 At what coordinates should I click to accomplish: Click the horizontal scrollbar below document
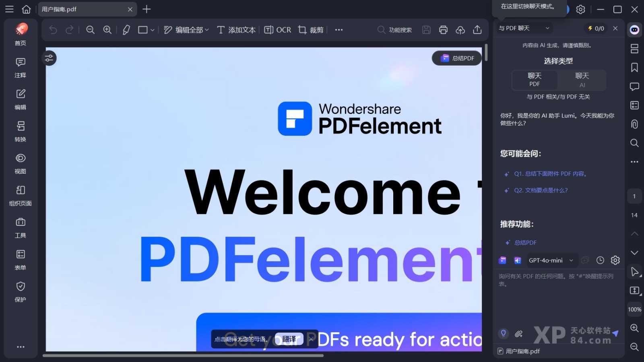tap(183, 356)
